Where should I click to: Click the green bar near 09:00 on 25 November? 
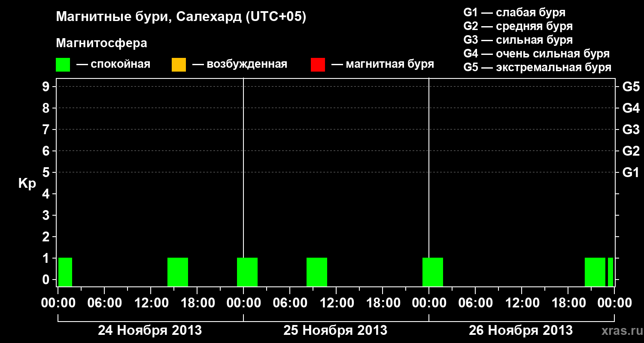coord(317,272)
